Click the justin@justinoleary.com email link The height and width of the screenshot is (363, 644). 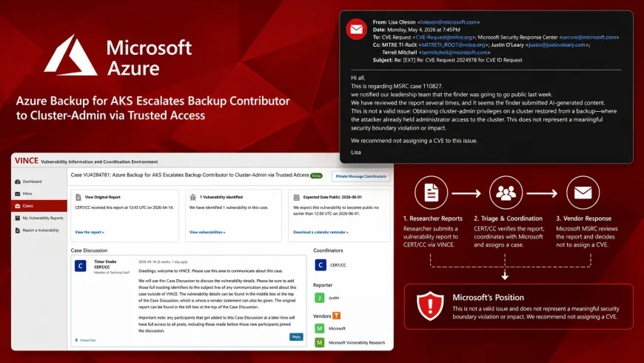click(x=557, y=44)
